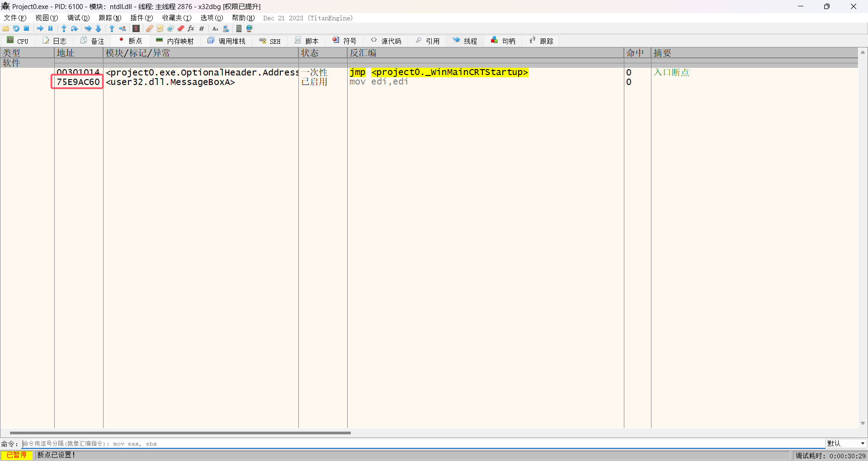Switch to the 跟踪 trace tab
Image resolution: width=868 pixels, height=461 pixels.
click(x=542, y=41)
